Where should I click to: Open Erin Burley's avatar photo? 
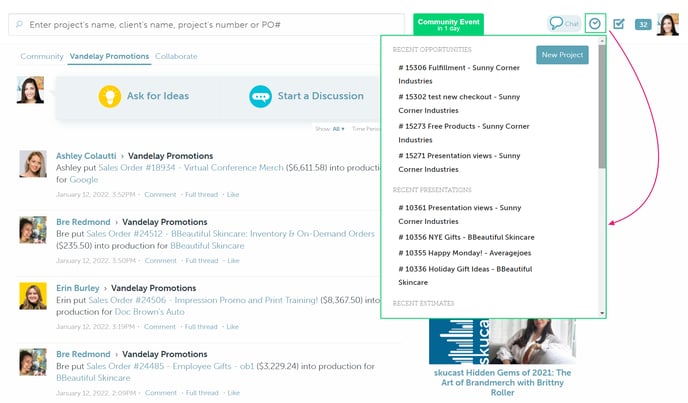click(33, 296)
